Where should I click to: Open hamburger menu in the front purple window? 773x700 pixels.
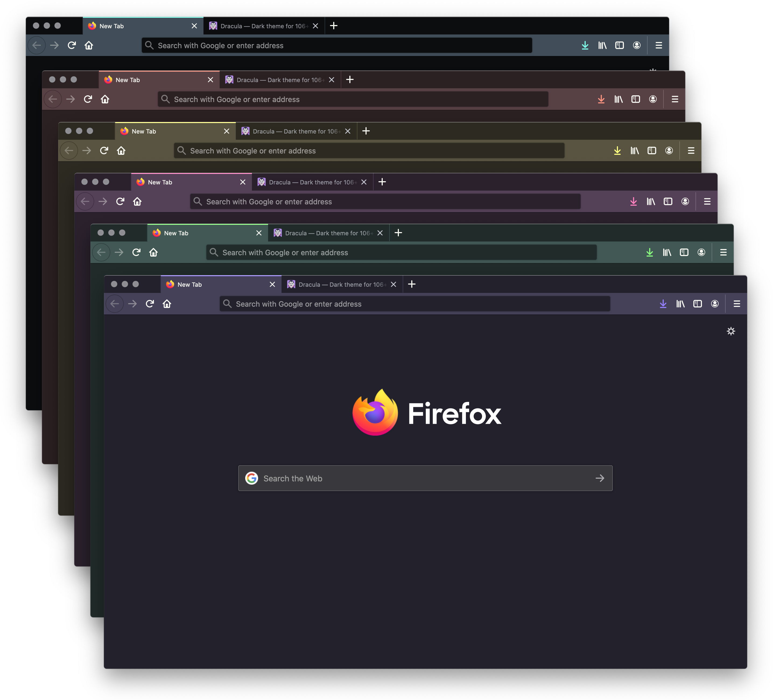pos(737,304)
